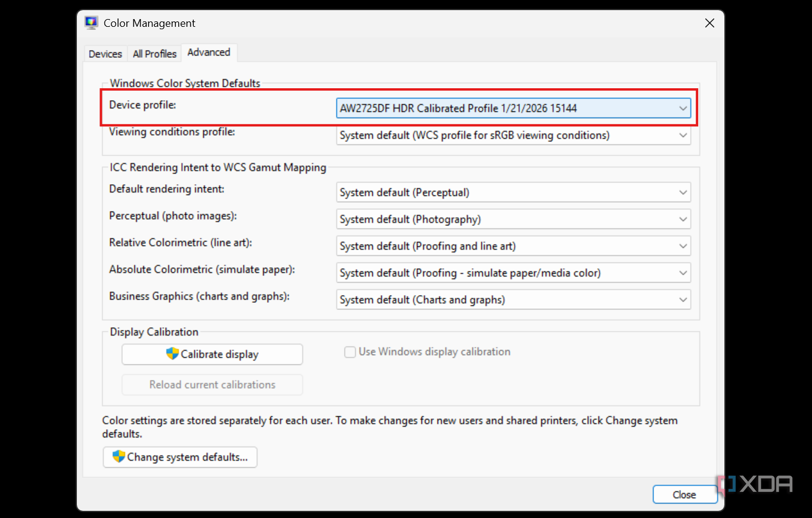
Task: Click Reload current calibrations button
Action: click(x=212, y=384)
